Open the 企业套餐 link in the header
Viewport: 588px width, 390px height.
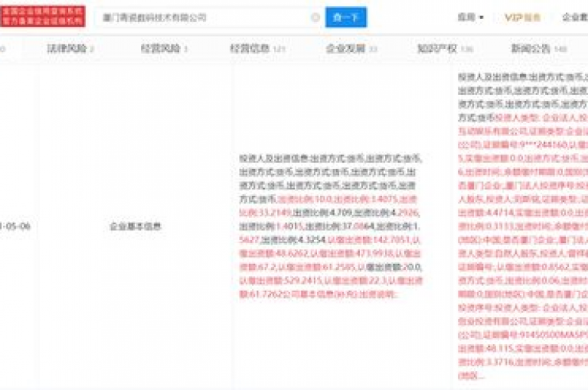[575, 18]
